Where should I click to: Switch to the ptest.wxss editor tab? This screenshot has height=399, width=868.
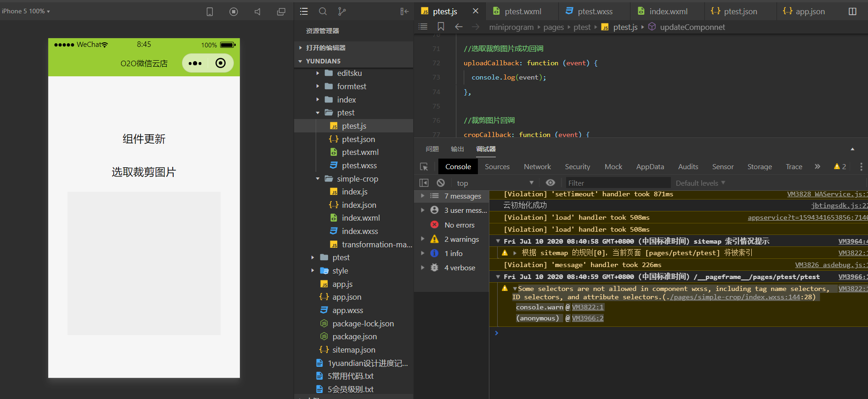tap(595, 11)
